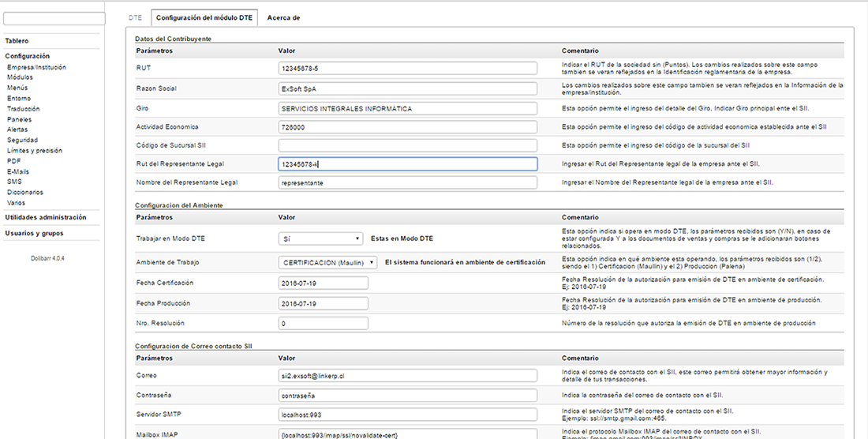The height and width of the screenshot is (439, 868).
Task: Focus the RUT value field
Action: (407, 69)
